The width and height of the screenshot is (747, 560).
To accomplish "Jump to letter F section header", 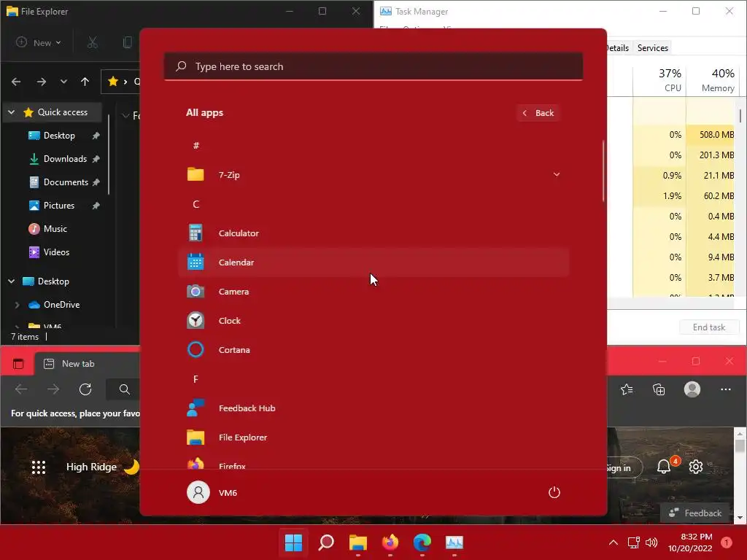I will tap(196, 379).
